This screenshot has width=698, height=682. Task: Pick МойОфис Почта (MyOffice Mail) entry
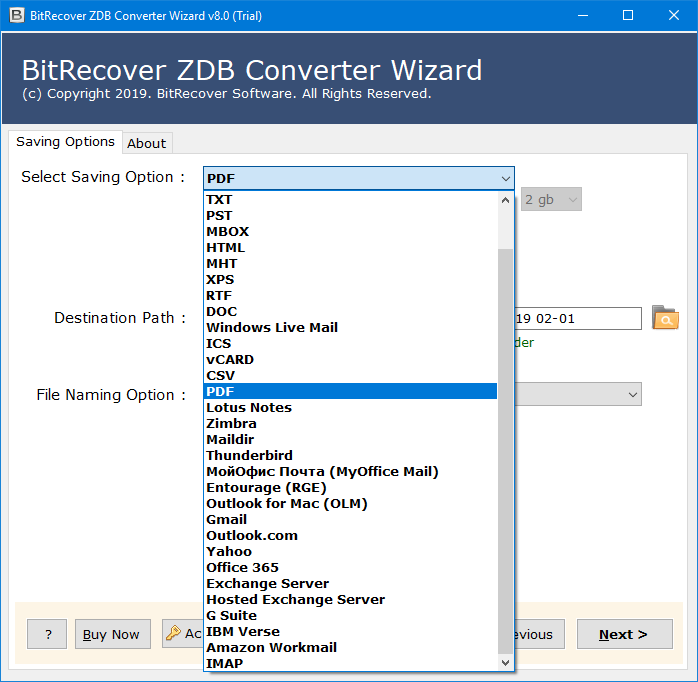350,471
